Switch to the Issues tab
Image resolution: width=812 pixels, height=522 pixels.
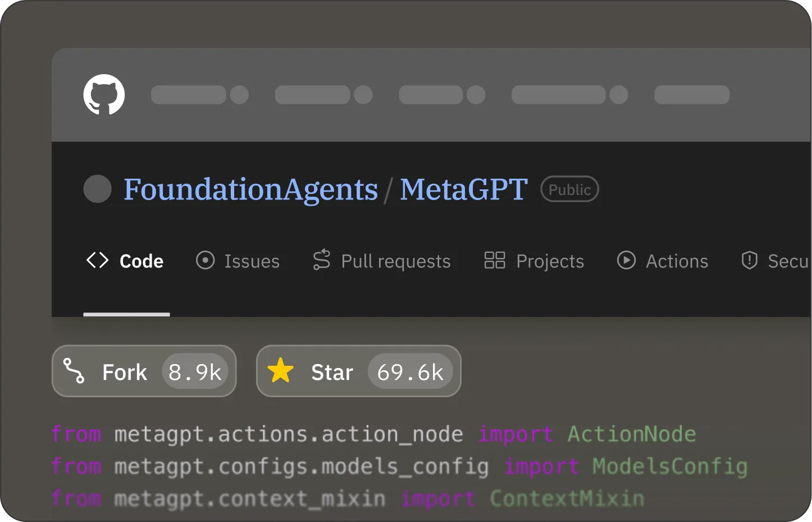click(238, 261)
